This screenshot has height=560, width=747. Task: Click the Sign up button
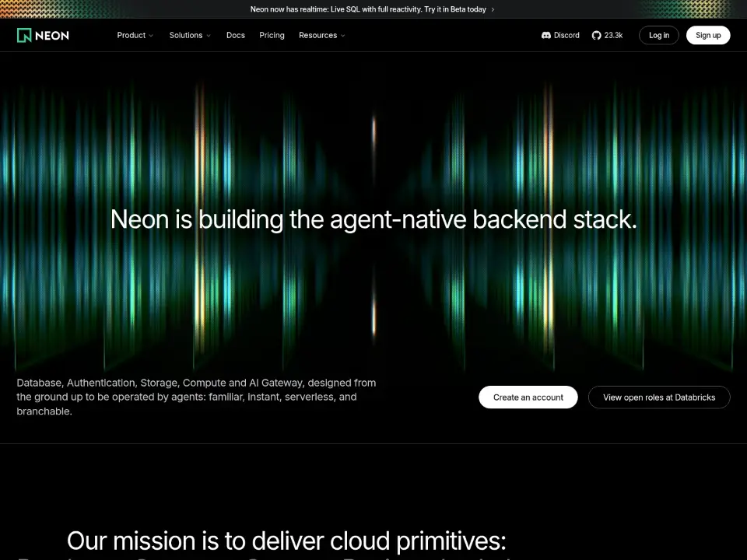(708, 35)
